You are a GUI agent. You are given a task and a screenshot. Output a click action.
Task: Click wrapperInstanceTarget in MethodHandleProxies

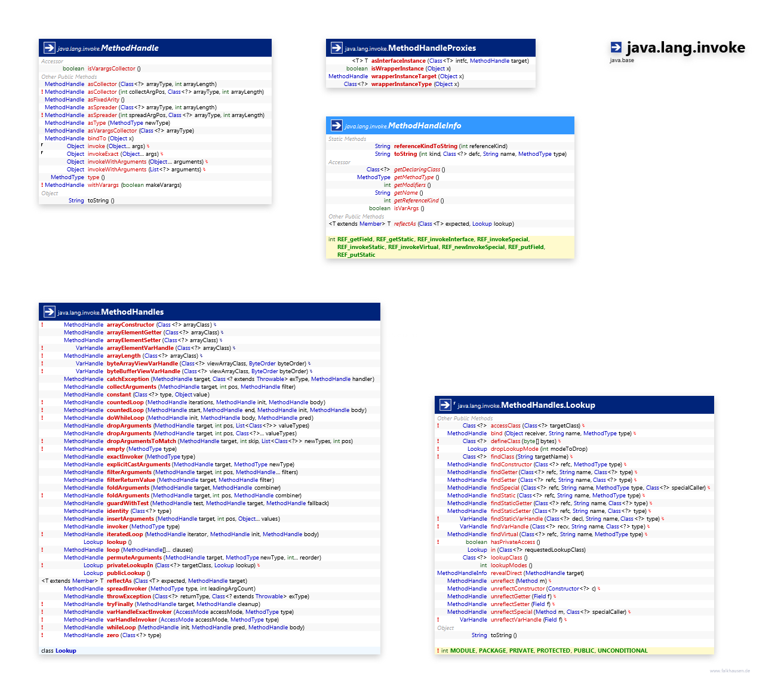point(404,76)
